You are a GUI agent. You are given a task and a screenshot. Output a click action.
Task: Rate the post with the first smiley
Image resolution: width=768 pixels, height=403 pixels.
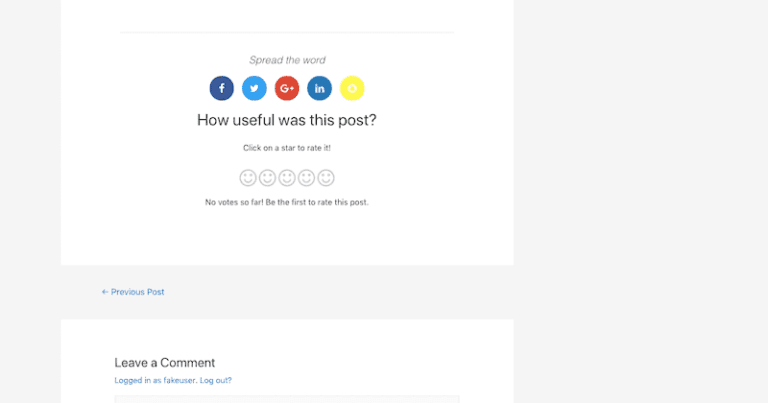pos(248,178)
